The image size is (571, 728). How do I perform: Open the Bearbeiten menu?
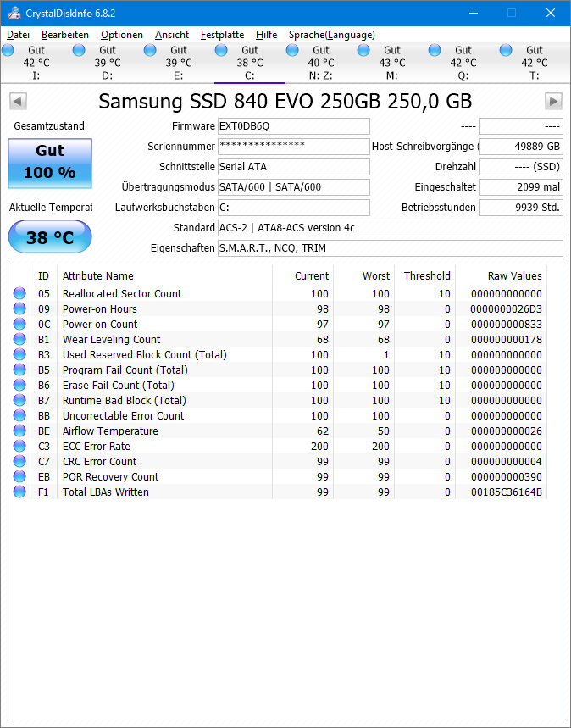65,35
